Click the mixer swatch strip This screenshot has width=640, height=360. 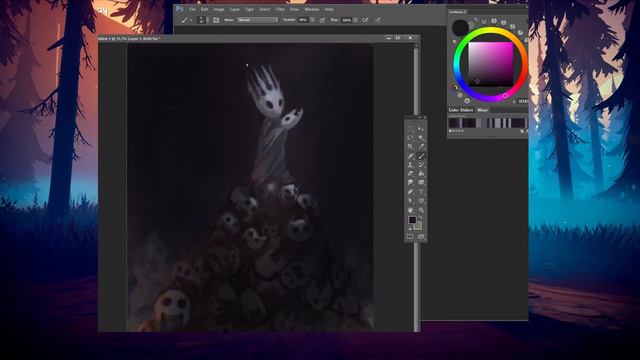pyautogui.click(x=488, y=123)
